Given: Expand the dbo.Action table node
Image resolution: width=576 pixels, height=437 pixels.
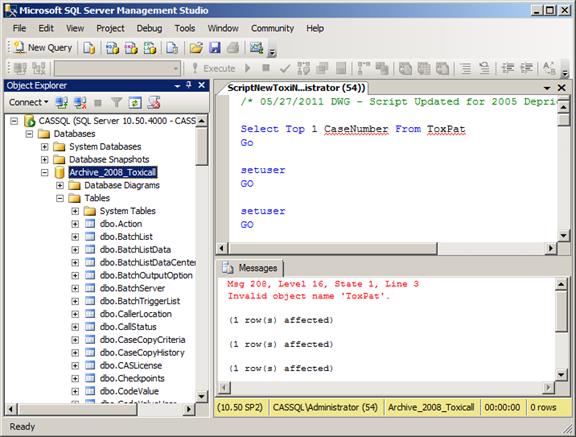Looking at the screenshot, I should coord(75,224).
